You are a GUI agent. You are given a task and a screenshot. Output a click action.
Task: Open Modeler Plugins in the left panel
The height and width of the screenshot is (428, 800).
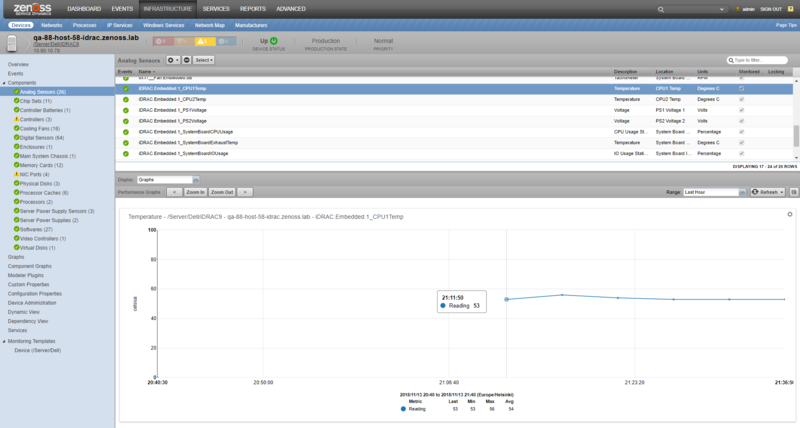point(26,275)
